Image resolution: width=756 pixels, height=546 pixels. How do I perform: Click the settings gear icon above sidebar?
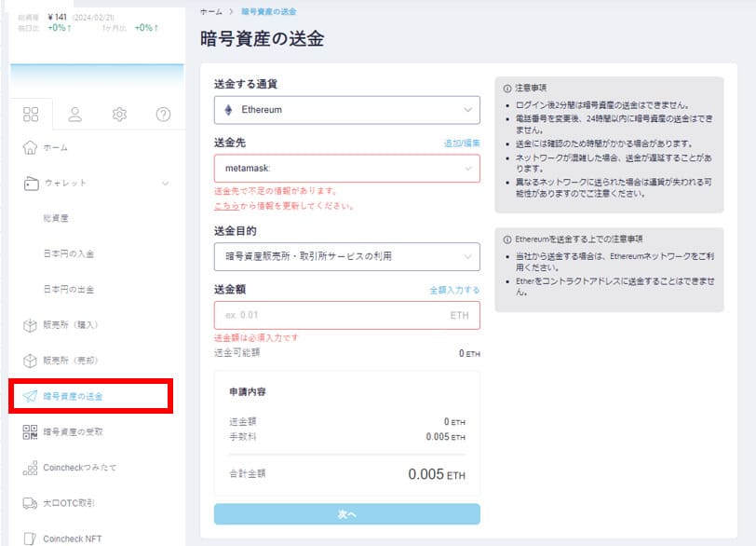(118, 114)
